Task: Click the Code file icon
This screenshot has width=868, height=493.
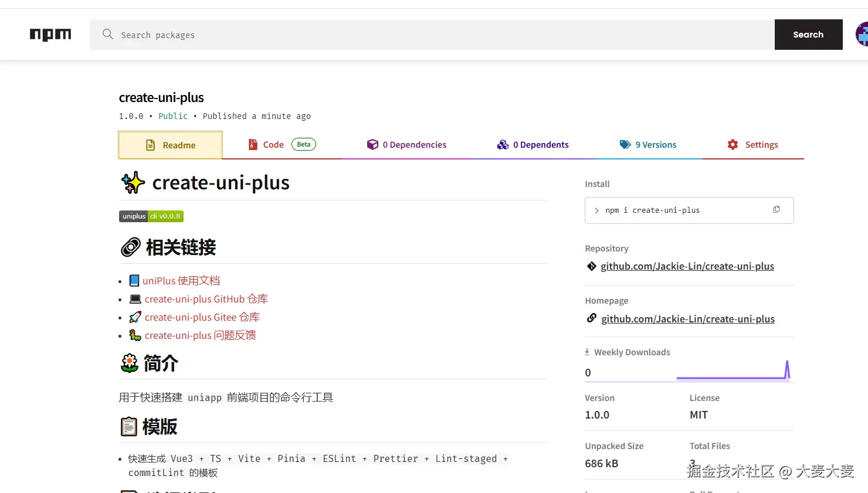Action: 253,144
